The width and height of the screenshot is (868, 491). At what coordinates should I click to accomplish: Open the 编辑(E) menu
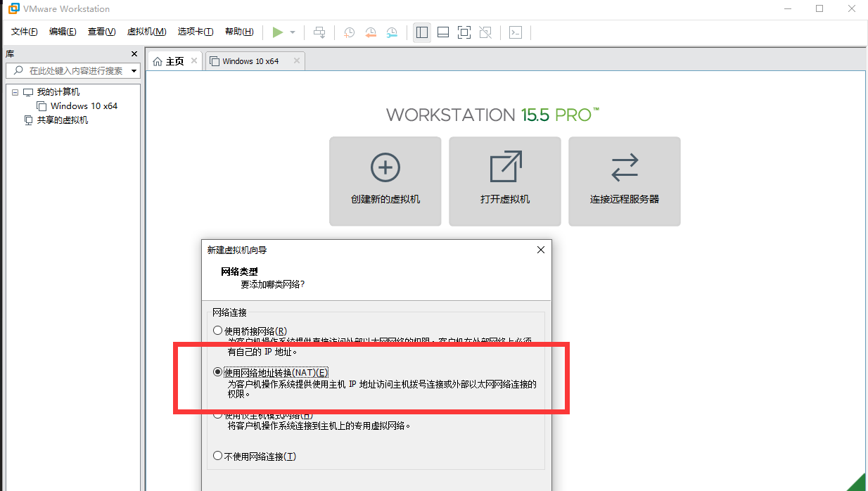point(63,32)
